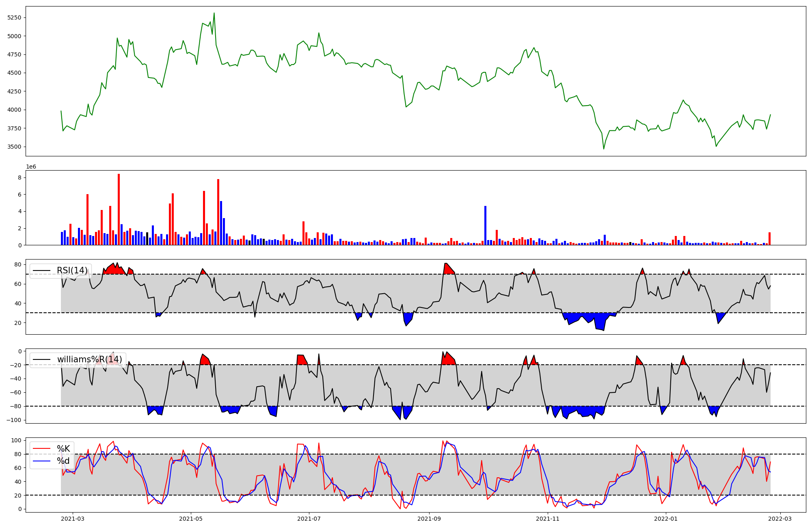Click the red %K legend entry
This screenshot has height=528, width=812.
[x=63, y=449]
